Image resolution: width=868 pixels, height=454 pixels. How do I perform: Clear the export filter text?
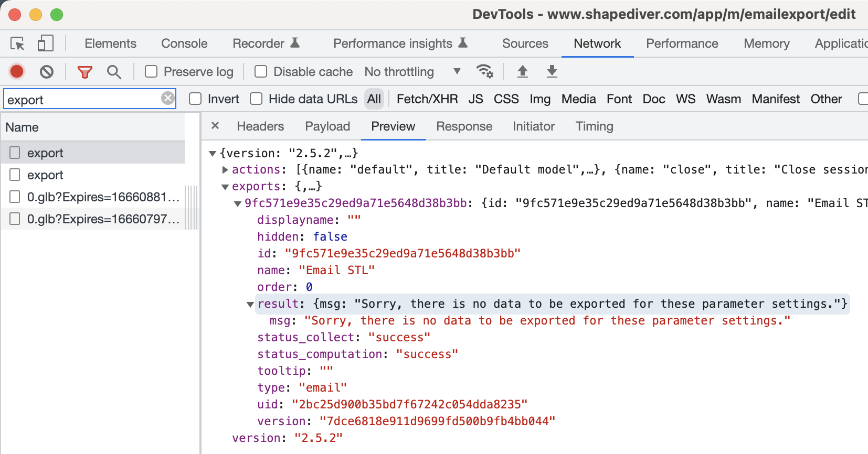pos(167,99)
